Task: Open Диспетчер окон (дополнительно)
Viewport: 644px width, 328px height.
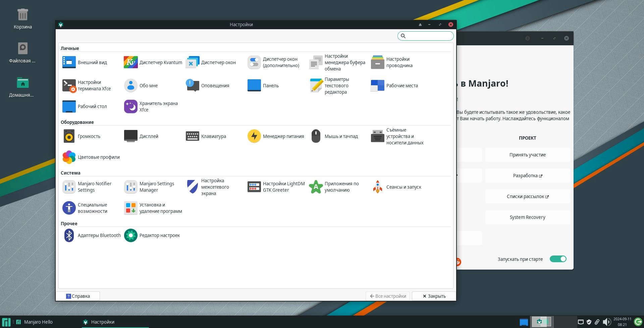Action: (273, 62)
